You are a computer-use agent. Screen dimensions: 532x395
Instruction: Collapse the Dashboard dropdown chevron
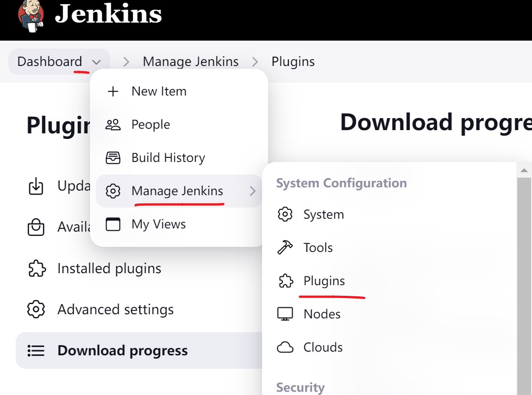96,62
